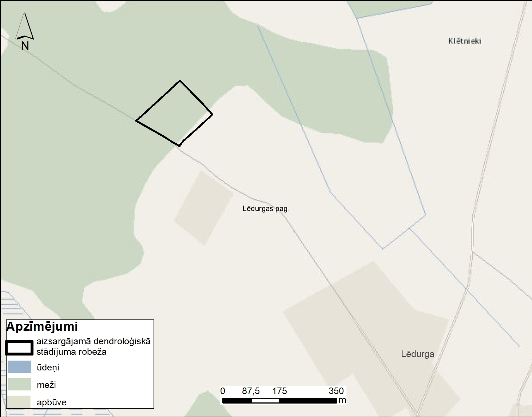
Task: Click the 87,5 value on scale bar
Action: pos(251,391)
